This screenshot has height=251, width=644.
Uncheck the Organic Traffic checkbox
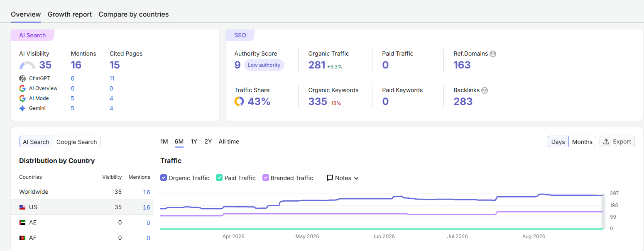coord(164,178)
